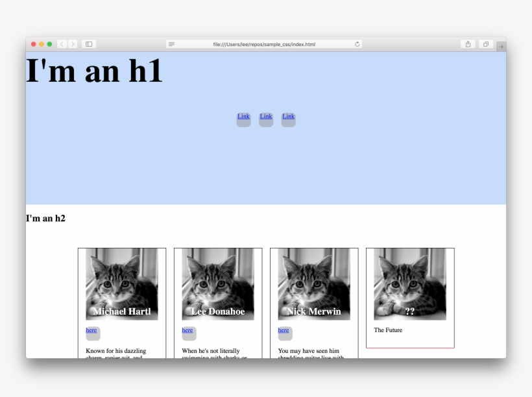Viewport: 532px width, 397px height.
Task: Click the address bar file URL
Action: [x=264, y=44]
